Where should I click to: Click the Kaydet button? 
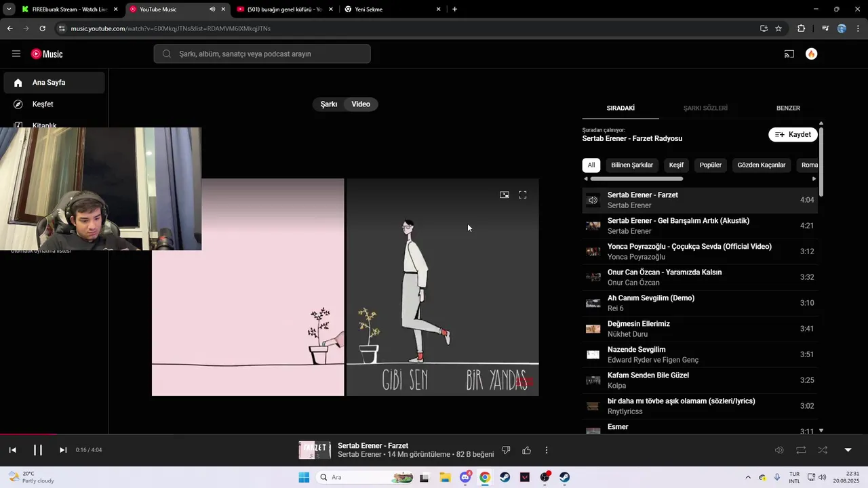click(x=793, y=134)
